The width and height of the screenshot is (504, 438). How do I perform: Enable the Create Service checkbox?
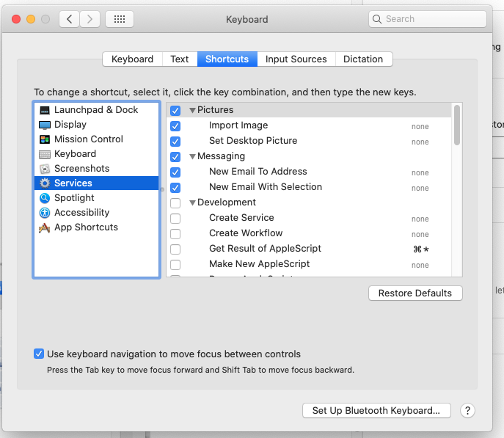click(175, 219)
